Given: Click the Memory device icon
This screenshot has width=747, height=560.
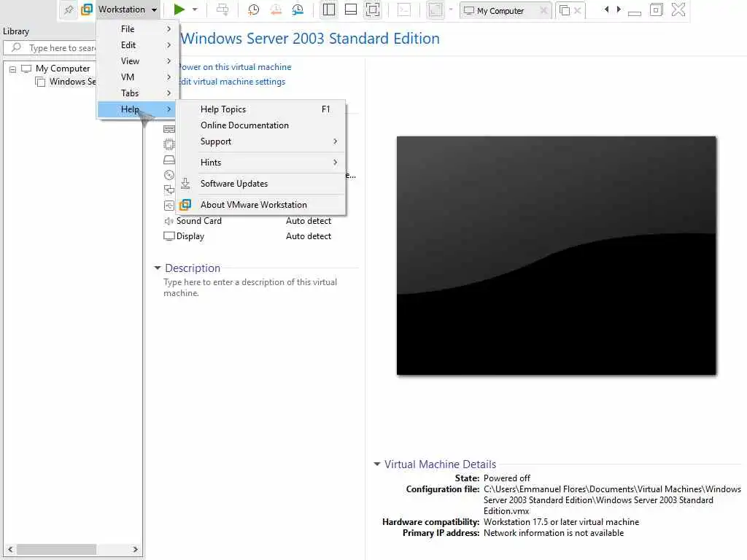Looking at the screenshot, I should pyautogui.click(x=169, y=129).
